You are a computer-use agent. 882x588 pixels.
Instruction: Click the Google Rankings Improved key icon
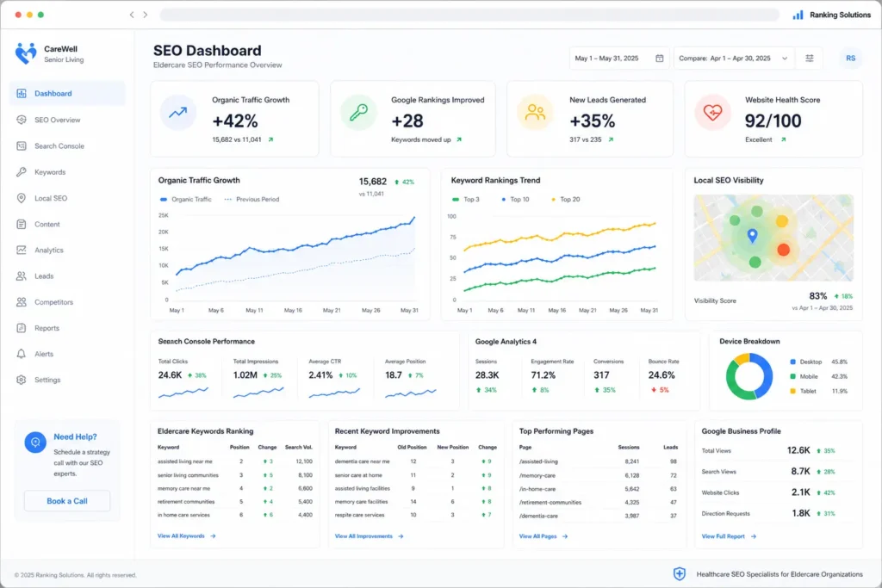tap(358, 113)
